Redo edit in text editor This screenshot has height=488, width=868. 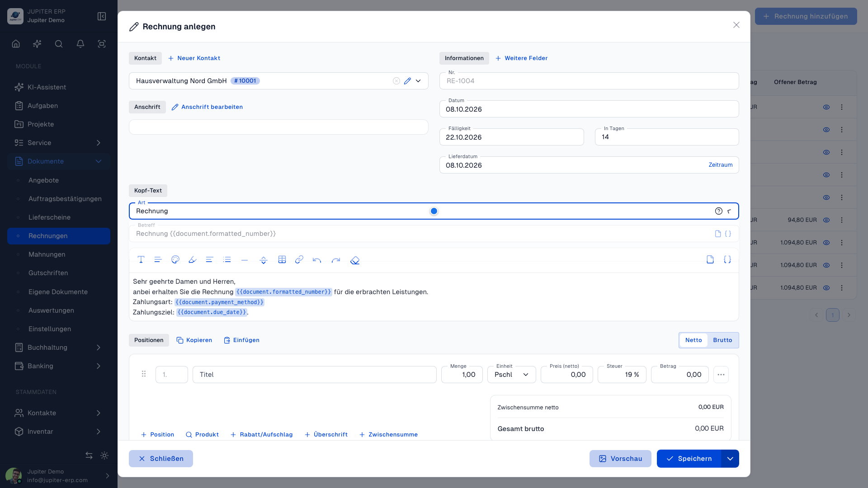pos(335,260)
